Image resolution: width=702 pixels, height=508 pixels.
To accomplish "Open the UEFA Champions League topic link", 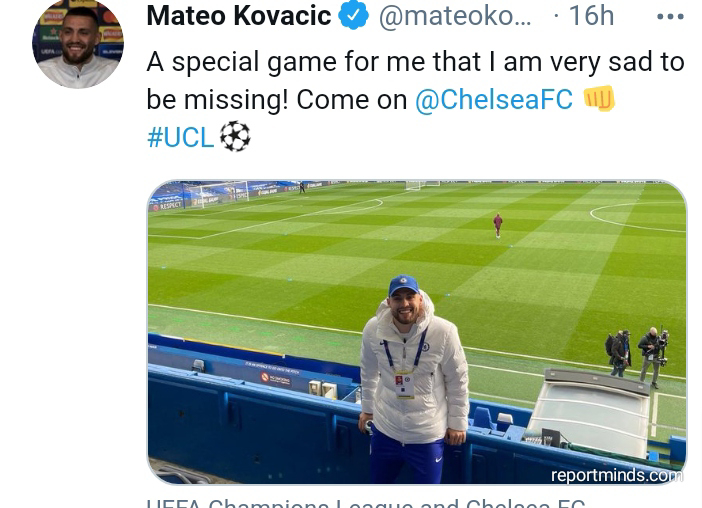I will [366, 503].
